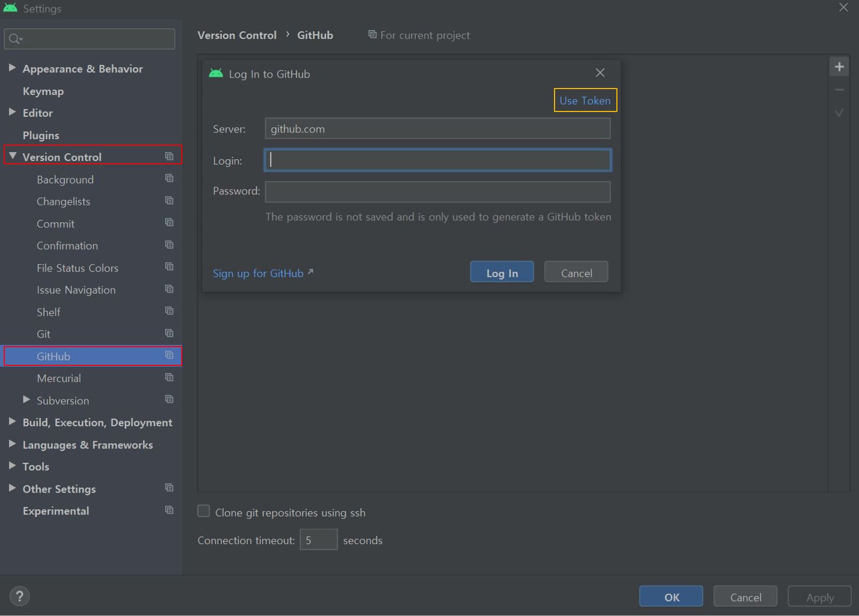The width and height of the screenshot is (859, 616).
Task: Select Git under Version Control
Action: click(44, 334)
